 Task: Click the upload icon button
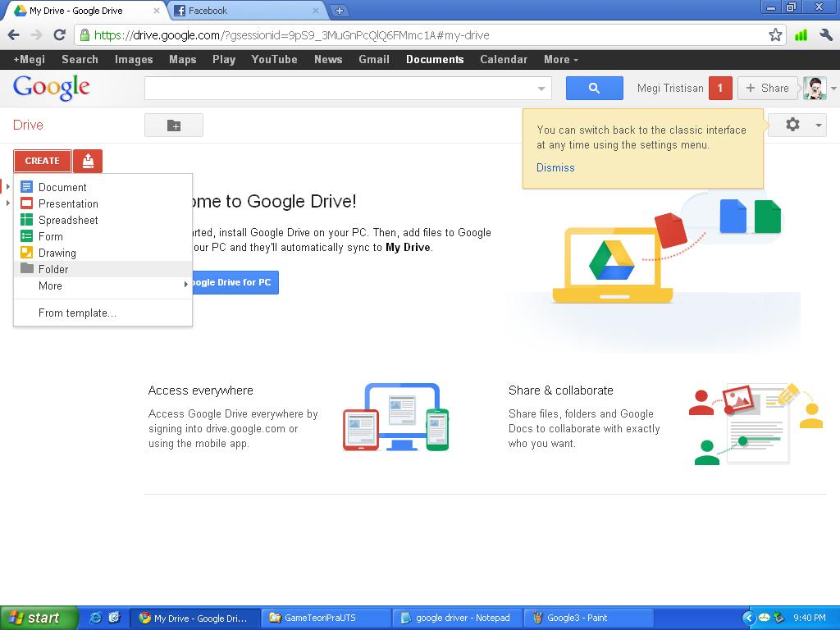tap(88, 161)
